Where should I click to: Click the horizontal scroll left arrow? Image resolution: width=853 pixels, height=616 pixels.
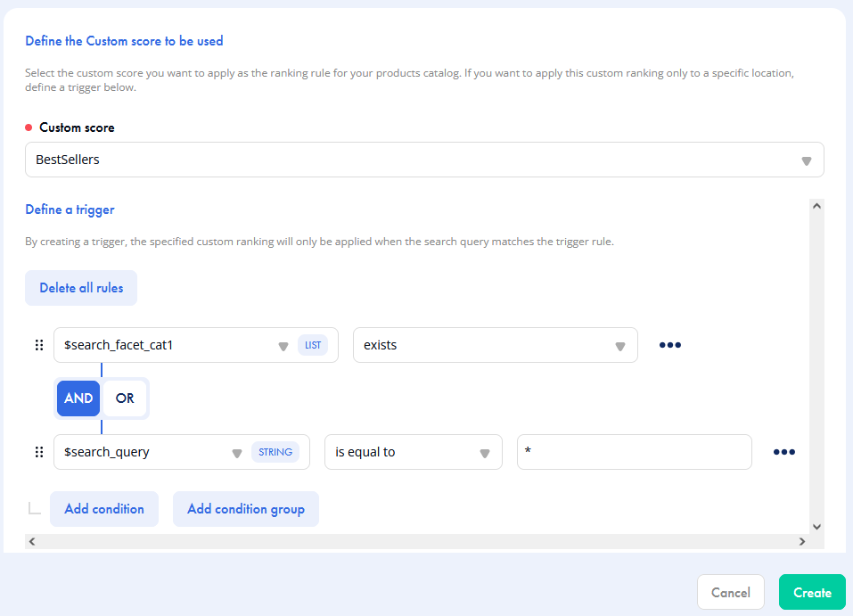tap(32, 541)
